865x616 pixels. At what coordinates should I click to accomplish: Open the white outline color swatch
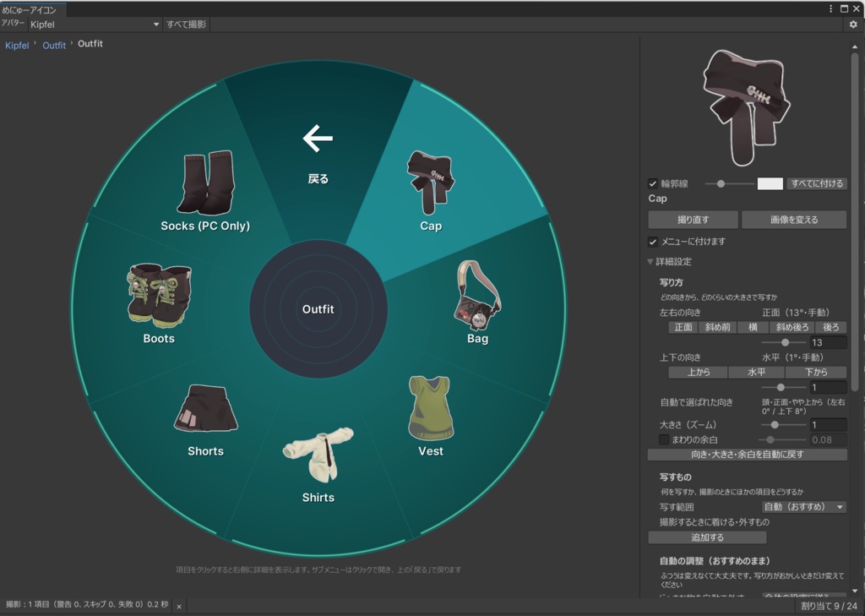[770, 184]
